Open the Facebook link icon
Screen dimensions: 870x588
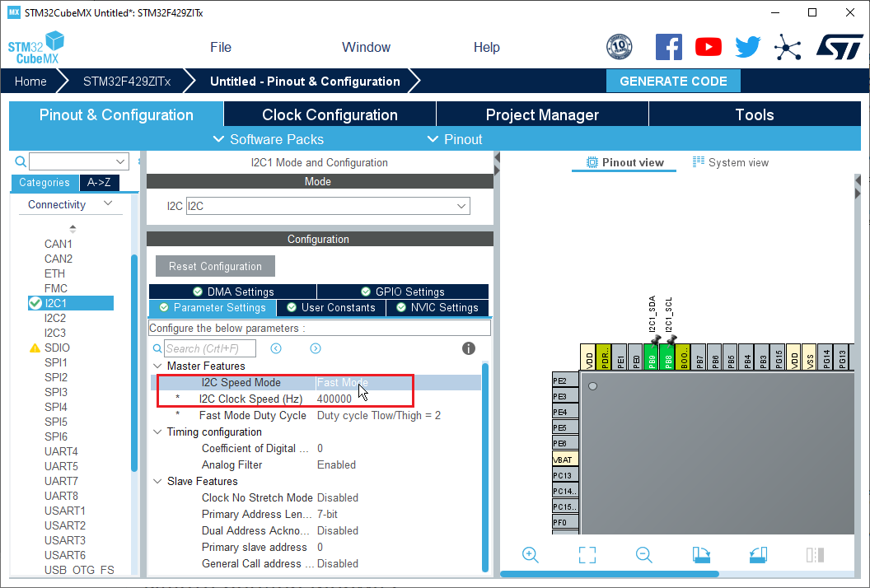(x=669, y=47)
